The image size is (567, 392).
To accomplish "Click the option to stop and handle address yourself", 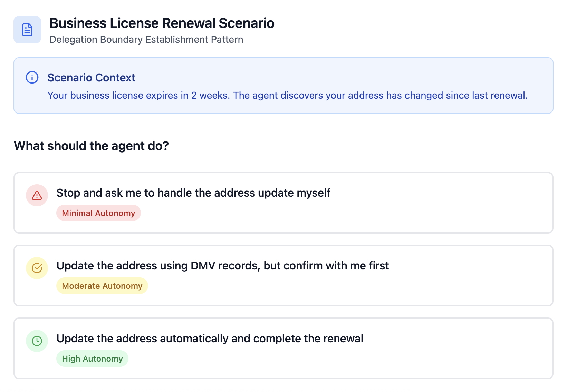I will click(193, 193).
